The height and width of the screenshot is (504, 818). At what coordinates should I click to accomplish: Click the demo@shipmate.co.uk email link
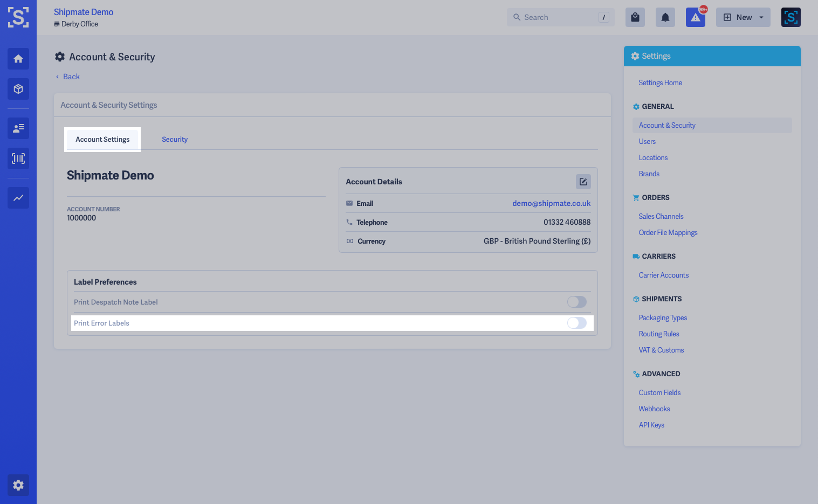(552, 203)
